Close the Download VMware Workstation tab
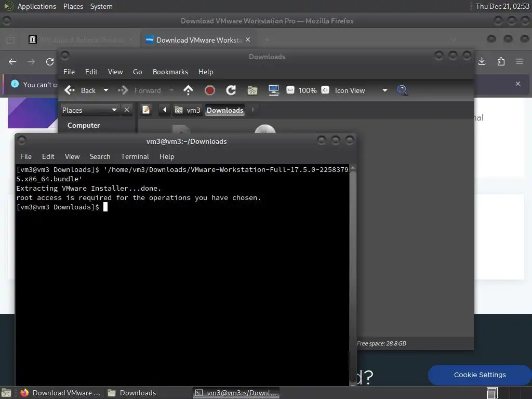The width and height of the screenshot is (532, 399). 248,39
